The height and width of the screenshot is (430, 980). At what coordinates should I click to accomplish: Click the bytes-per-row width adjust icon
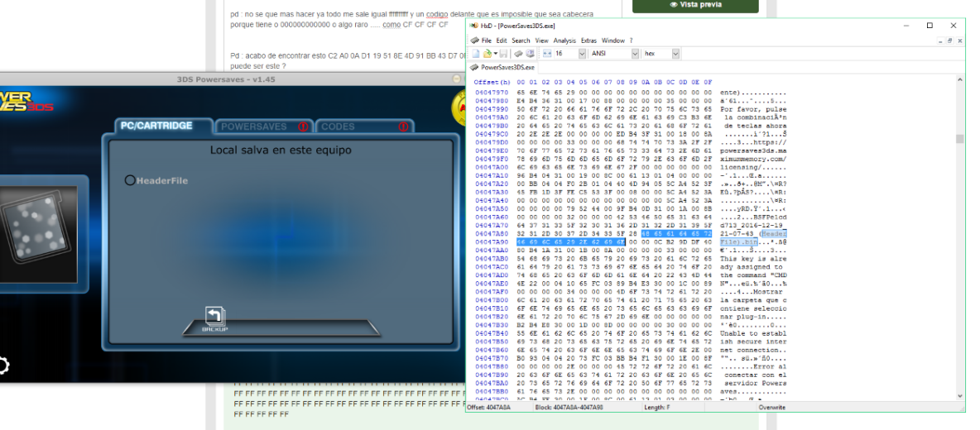(x=547, y=54)
